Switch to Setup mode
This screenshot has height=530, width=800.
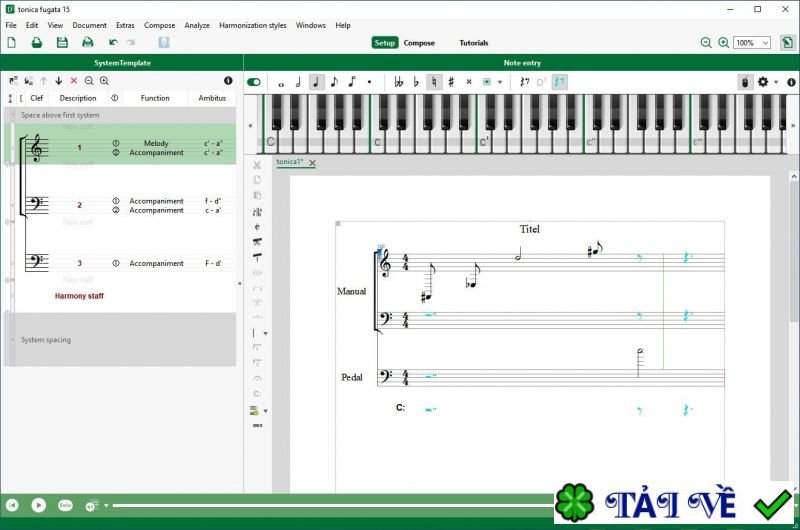coord(385,43)
